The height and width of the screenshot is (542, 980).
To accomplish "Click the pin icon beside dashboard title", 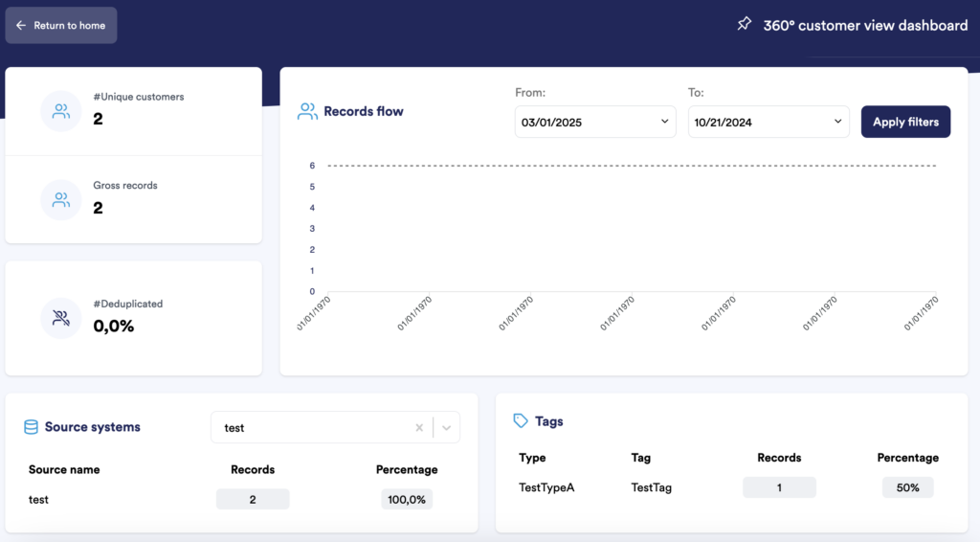I will click(744, 24).
